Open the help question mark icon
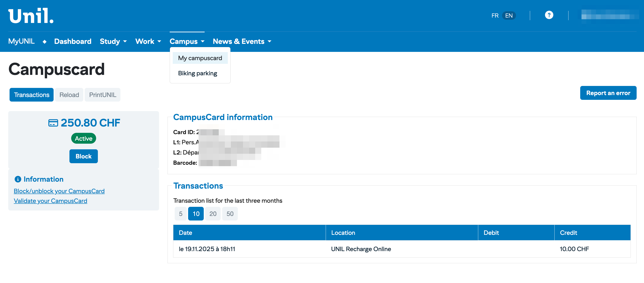This screenshot has width=644, height=283. (549, 15)
